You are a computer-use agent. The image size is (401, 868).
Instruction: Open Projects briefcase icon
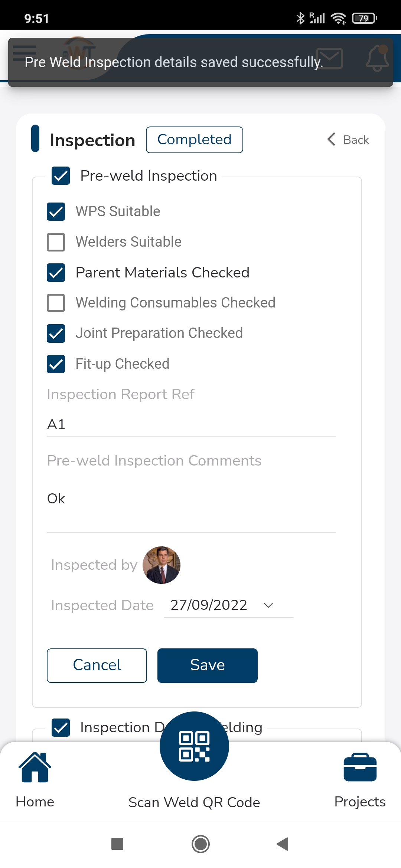[x=360, y=767]
